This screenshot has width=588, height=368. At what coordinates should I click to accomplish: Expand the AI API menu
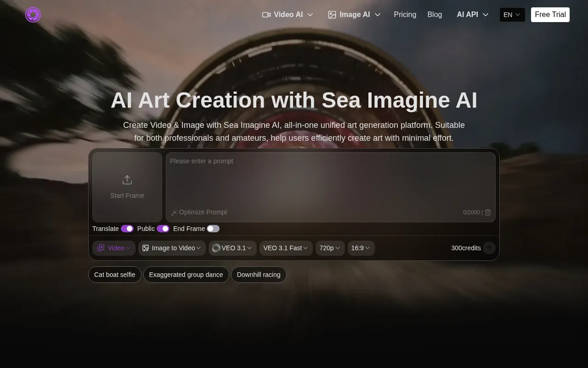pyautogui.click(x=473, y=15)
